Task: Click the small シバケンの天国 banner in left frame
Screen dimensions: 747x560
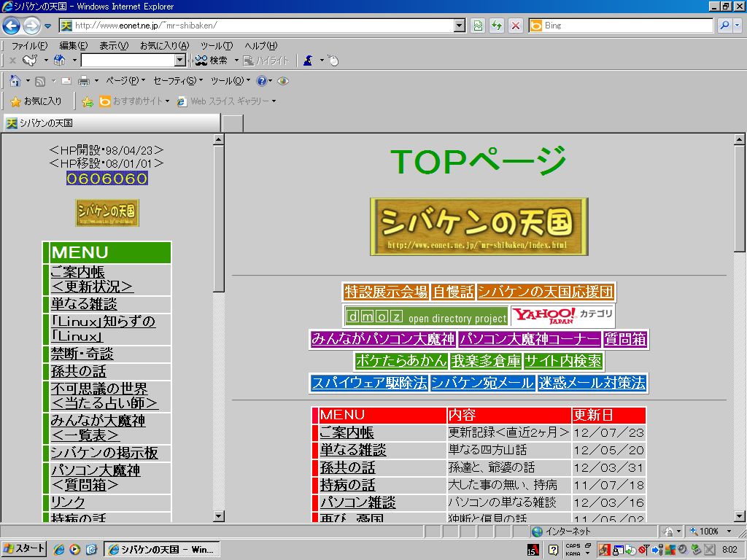Action: [107, 212]
